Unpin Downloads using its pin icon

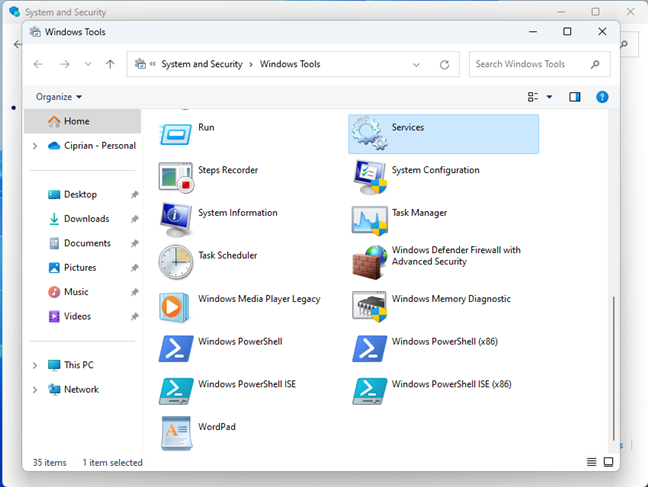point(134,219)
